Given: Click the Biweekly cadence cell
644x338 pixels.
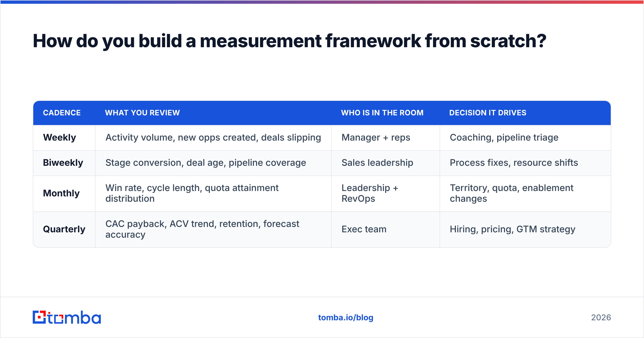Looking at the screenshot, I should pos(64,163).
